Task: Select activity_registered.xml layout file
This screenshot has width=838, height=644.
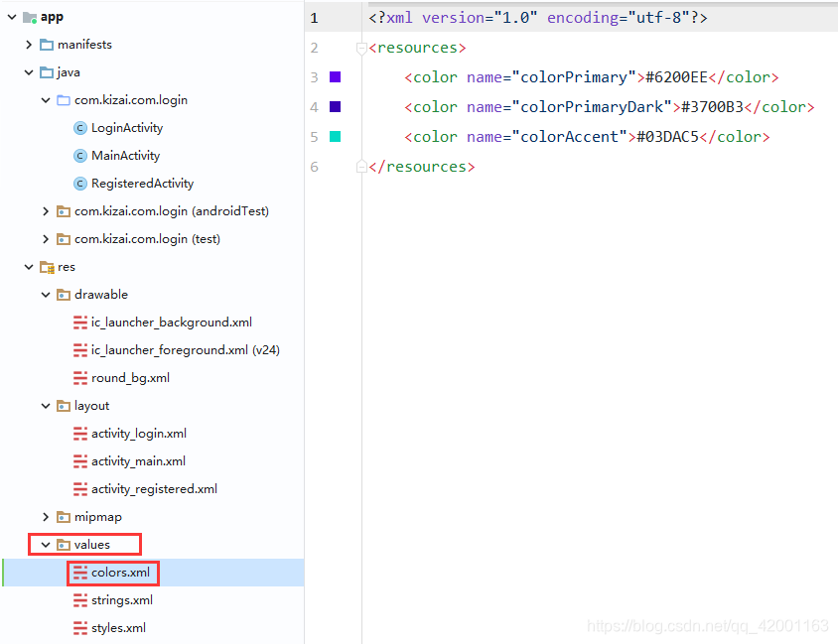Action: (155, 489)
